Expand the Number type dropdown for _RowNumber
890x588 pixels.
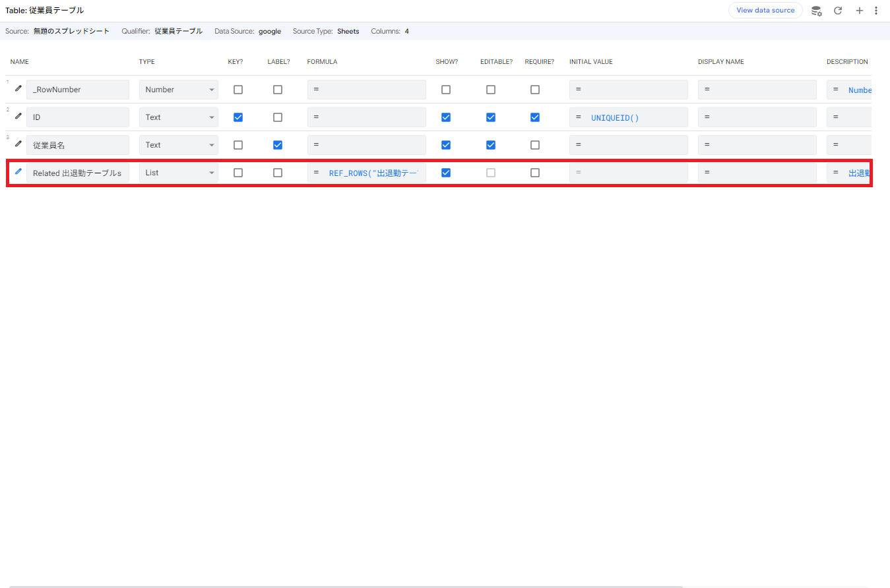point(178,90)
